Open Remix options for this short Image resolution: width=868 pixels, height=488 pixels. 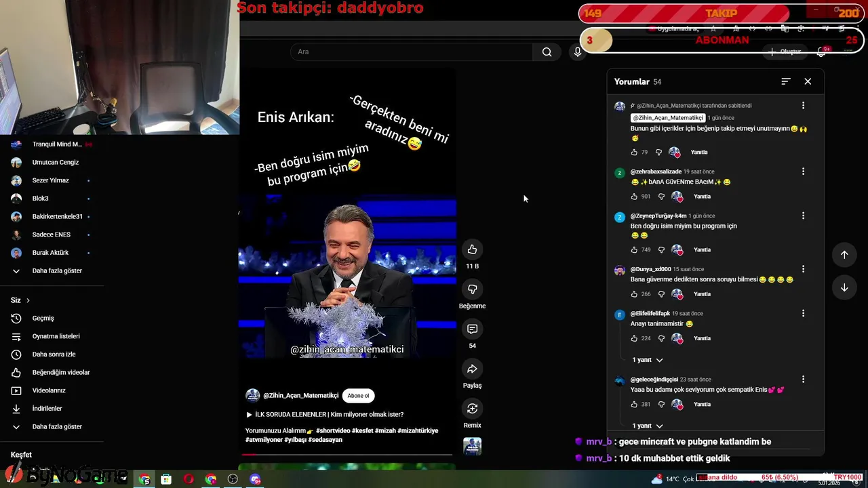click(472, 409)
